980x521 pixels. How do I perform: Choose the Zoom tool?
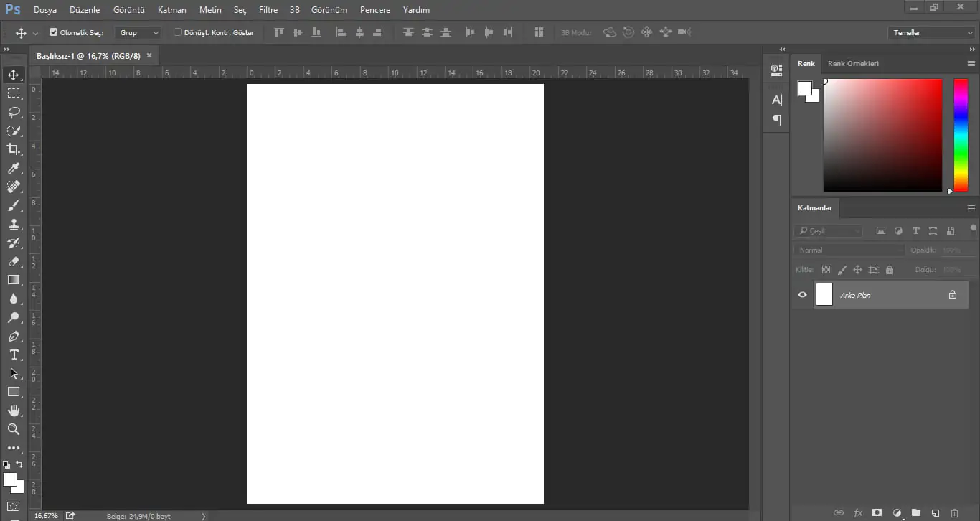[x=14, y=429]
